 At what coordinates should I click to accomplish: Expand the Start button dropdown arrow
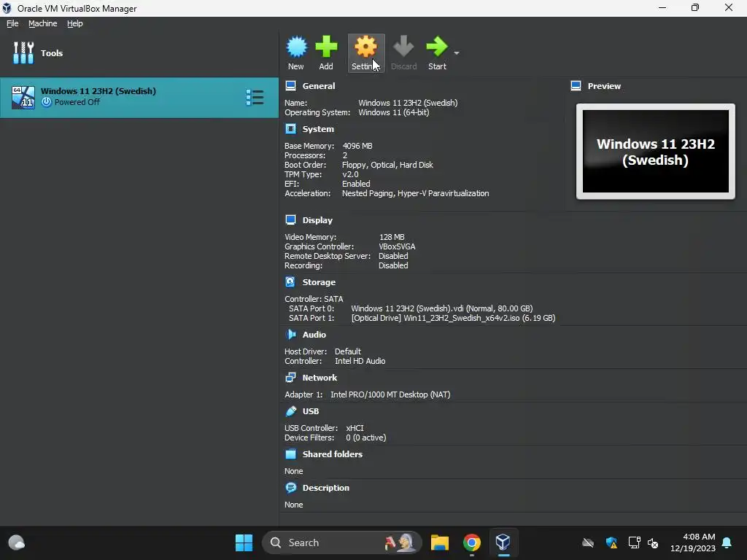point(457,52)
